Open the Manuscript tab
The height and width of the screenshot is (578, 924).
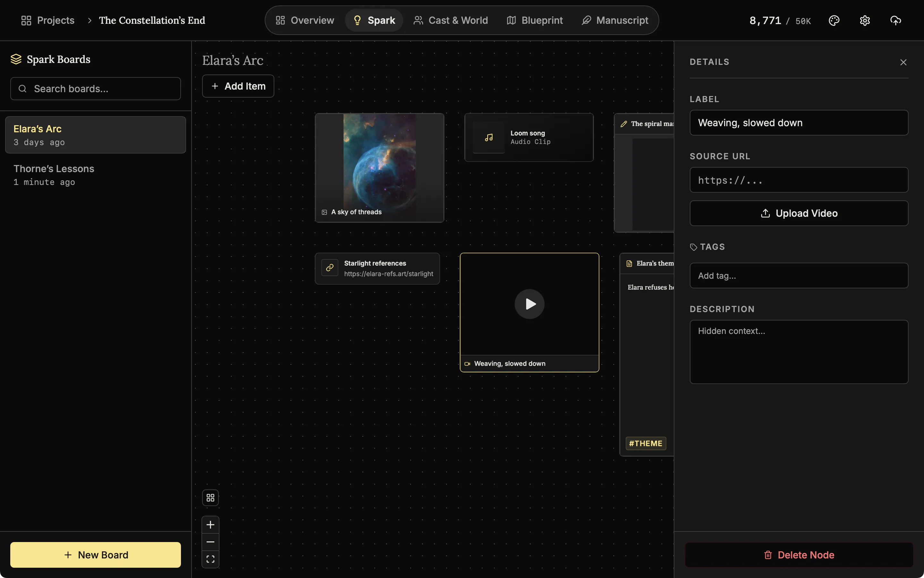click(615, 20)
